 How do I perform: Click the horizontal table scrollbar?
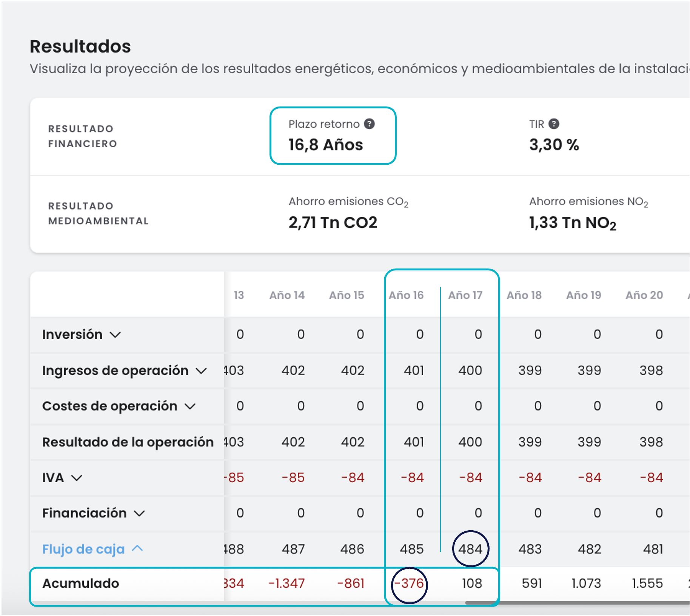tap(577, 603)
